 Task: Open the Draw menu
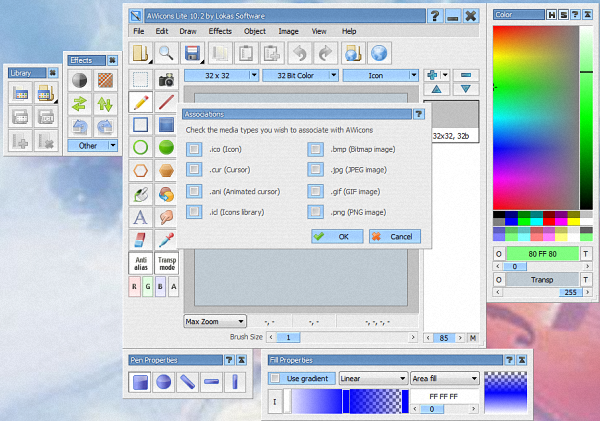(188, 31)
